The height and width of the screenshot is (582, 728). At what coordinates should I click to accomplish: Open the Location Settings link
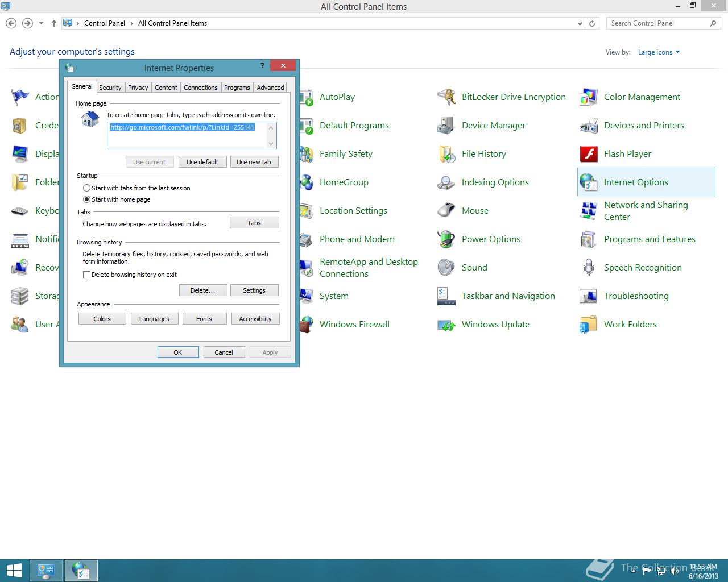(353, 211)
